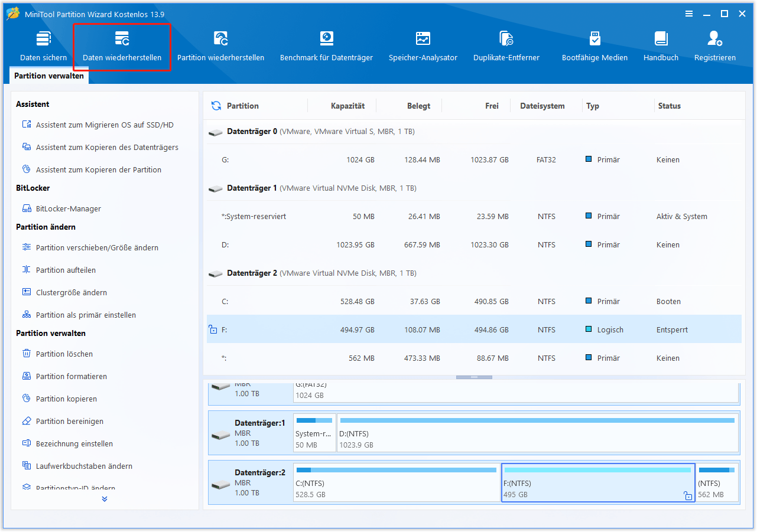Click G:(FAT32) block in disk map
The height and width of the screenshot is (532, 757).
[x=516, y=391]
